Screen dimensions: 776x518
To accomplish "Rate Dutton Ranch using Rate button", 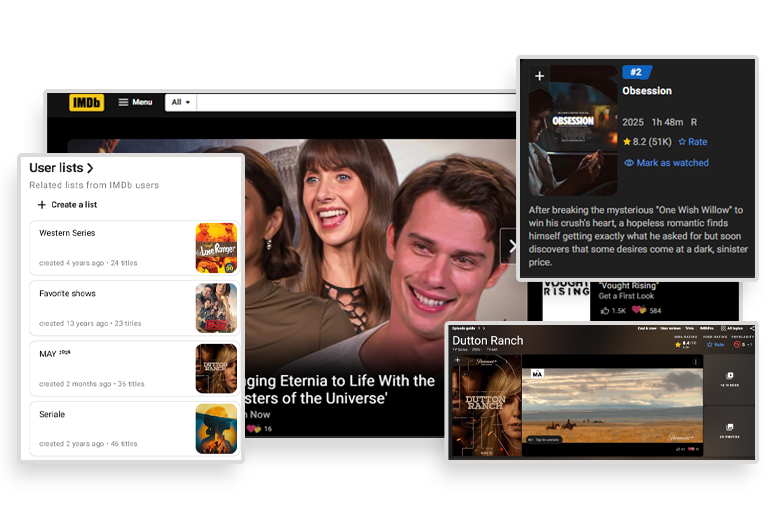I will 716,344.
